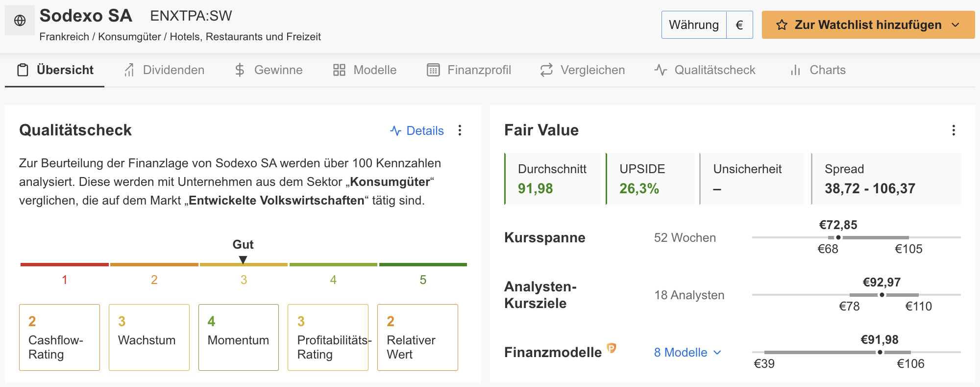Image resolution: width=980 pixels, height=387 pixels.
Task: Click the ENXTPA:SW ticker text
Action: tap(191, 16)
